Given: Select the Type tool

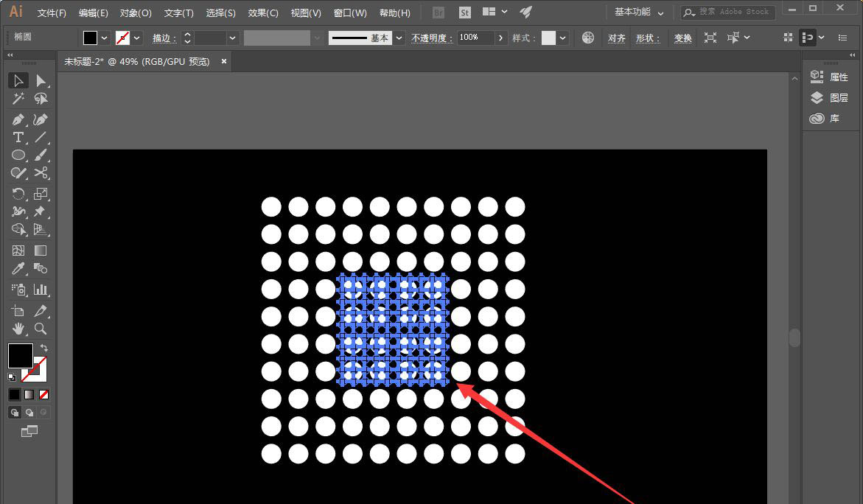Looking at the screenshot, I should pos(18,138).
